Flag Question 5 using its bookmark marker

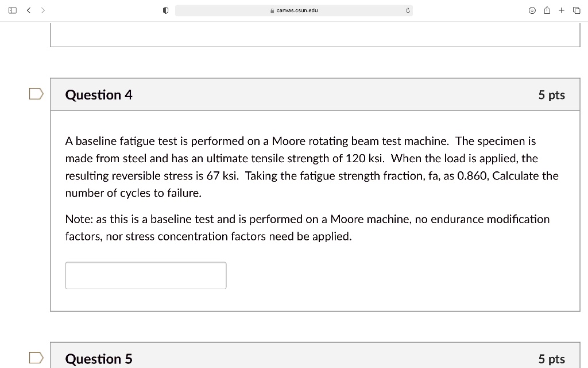click(36, 356)
